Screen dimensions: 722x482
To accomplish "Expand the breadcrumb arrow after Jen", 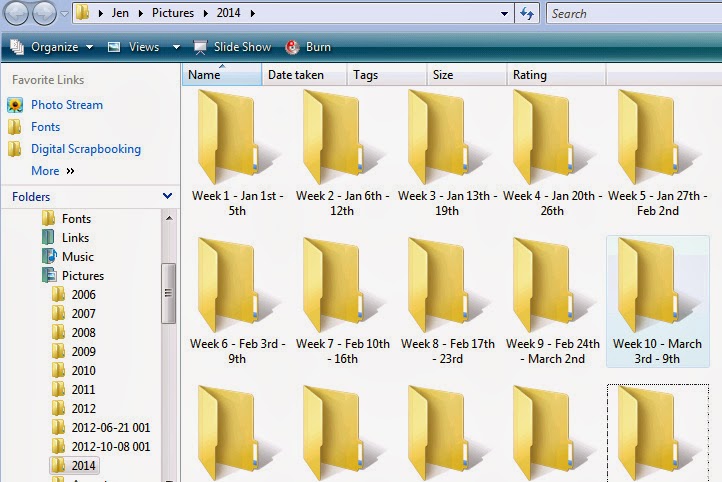I will click(141, 13).
